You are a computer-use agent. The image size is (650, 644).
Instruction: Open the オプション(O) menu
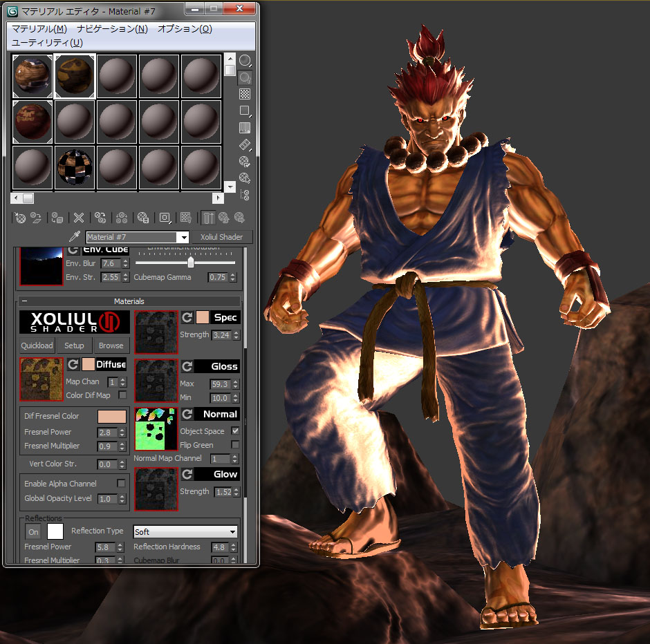pyautogui.click(x=185, y=28)
